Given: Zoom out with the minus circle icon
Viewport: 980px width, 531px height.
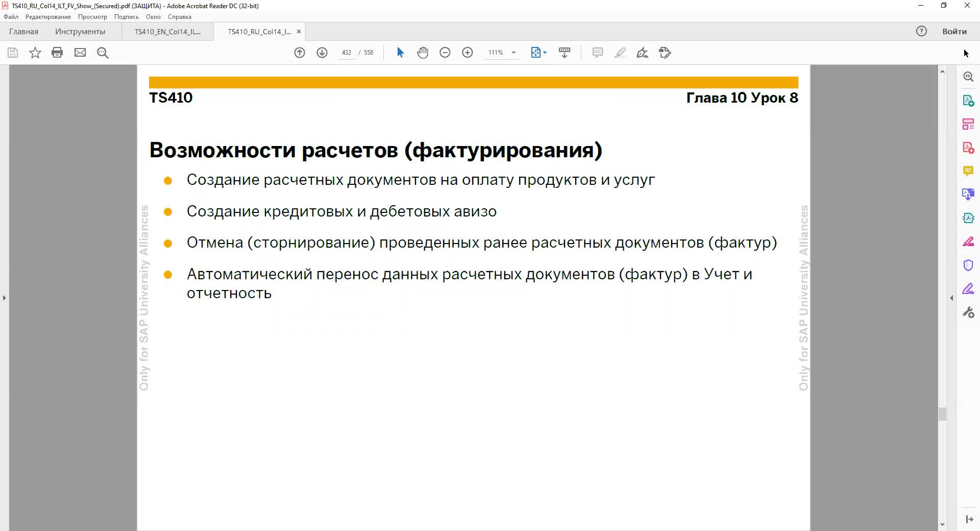Looking at the screenshot, I should 445,53.
